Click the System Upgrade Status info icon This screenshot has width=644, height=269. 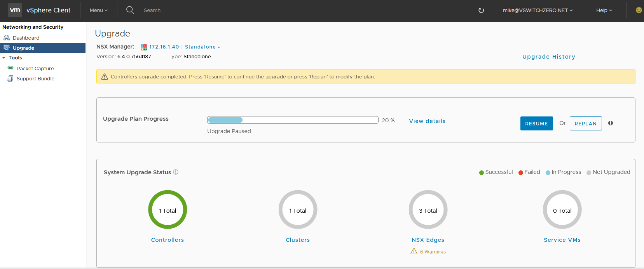point(176,172)
